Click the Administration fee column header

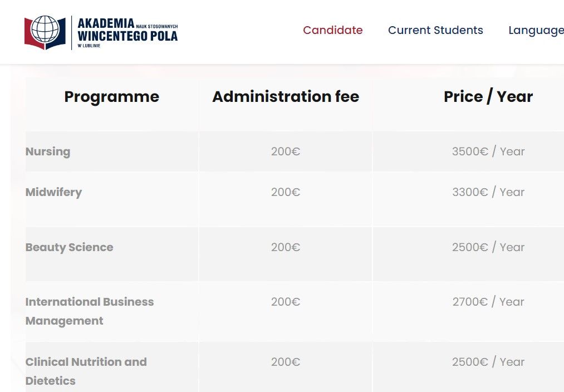pyautogui.click(x=285, y=96)
